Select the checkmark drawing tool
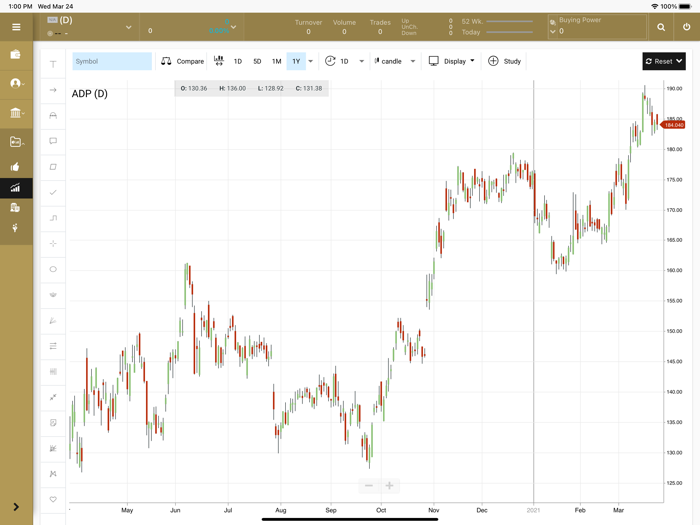Viewport: 700px width, 525px height. 53,192
